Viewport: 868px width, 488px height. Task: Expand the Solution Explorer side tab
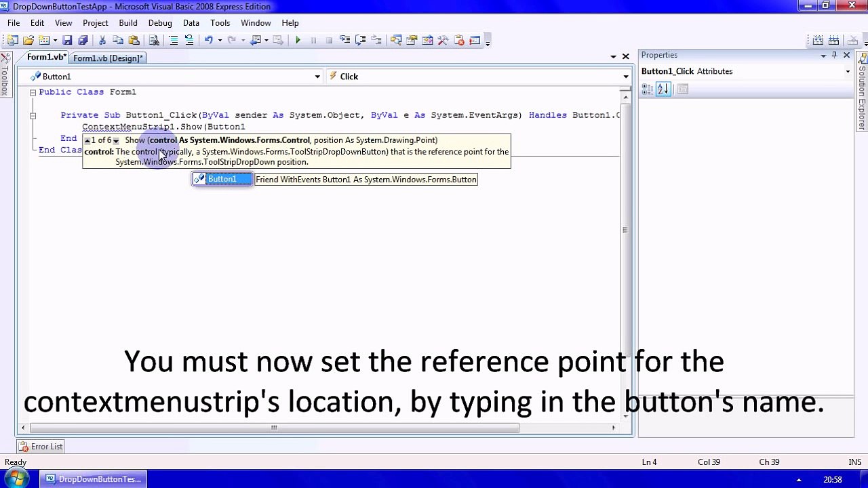tap(862, 92)
